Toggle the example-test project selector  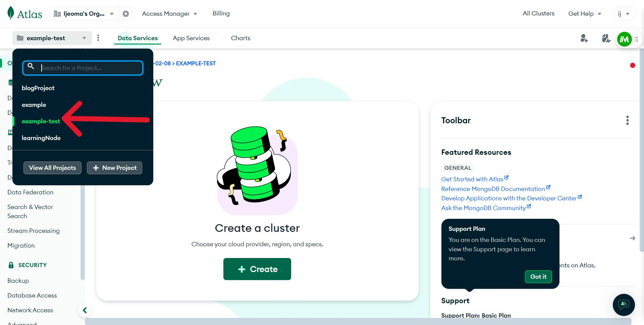[x=52, y=38]
